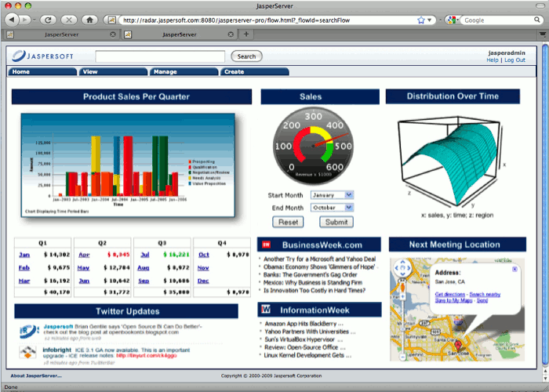Click the Jan link in Q1

24,255
